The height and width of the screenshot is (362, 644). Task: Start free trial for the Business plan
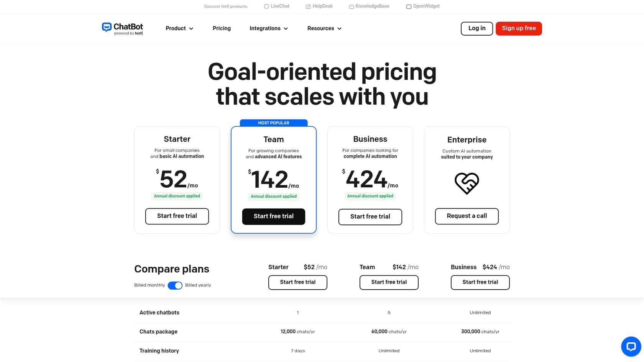tap(370, 217)
